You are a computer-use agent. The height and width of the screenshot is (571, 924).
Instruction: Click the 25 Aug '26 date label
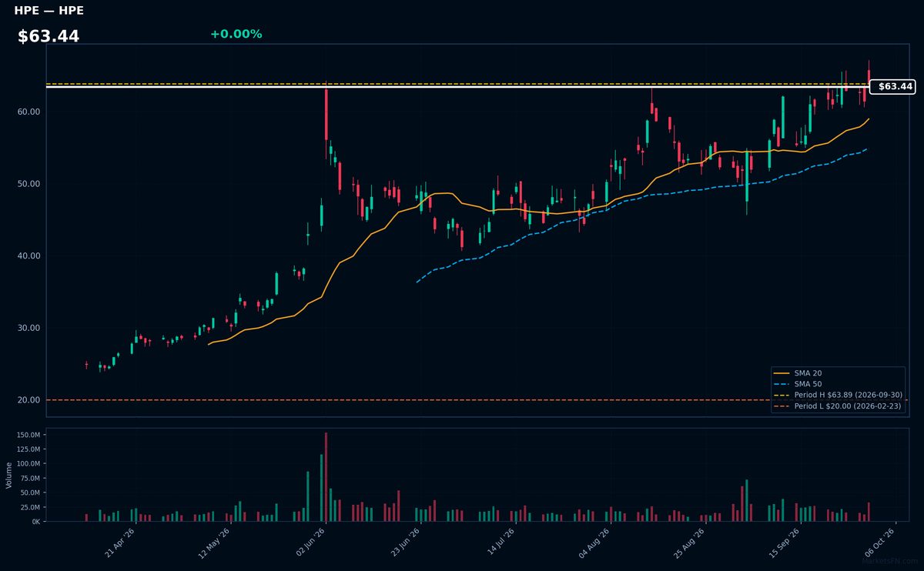(688, 543)
